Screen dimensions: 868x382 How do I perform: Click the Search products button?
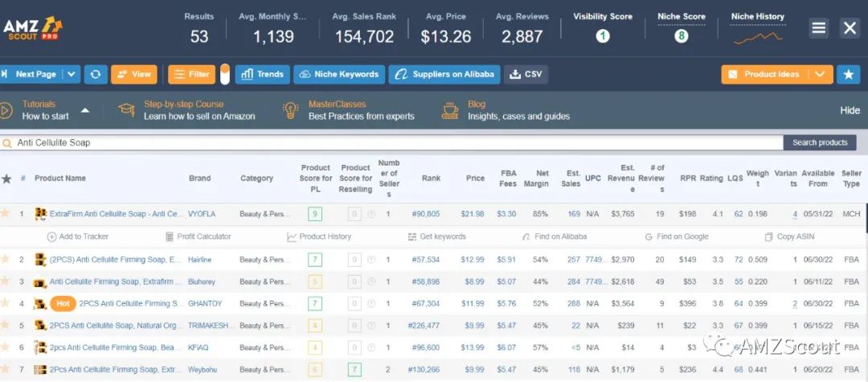click(820, 143)
